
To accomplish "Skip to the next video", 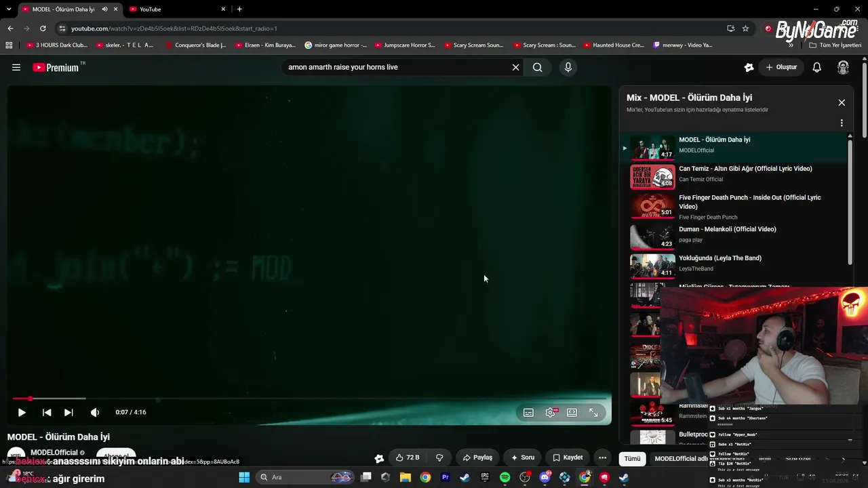I will (x=68, y=412).
